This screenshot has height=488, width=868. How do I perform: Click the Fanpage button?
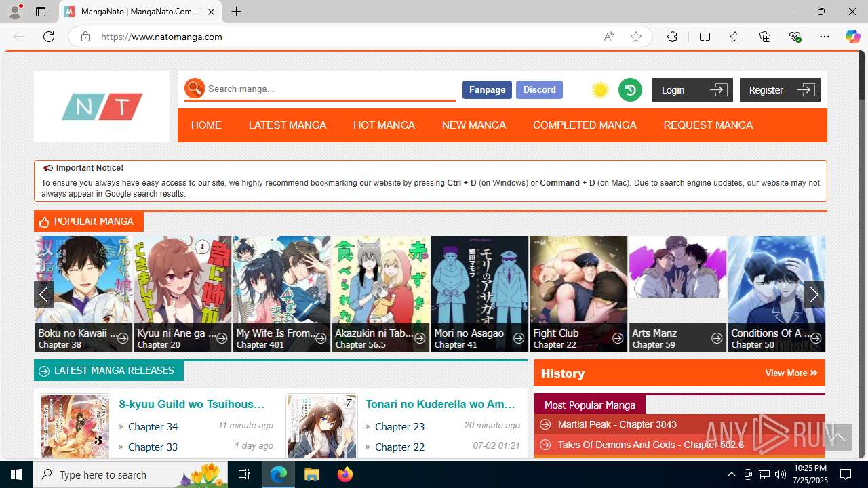tap(487, 89)
